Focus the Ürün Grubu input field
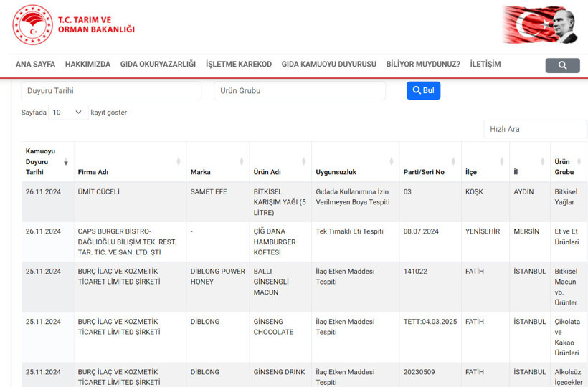Screen dimensions: 588x387 pyautogui.click(x=300, y=91)
